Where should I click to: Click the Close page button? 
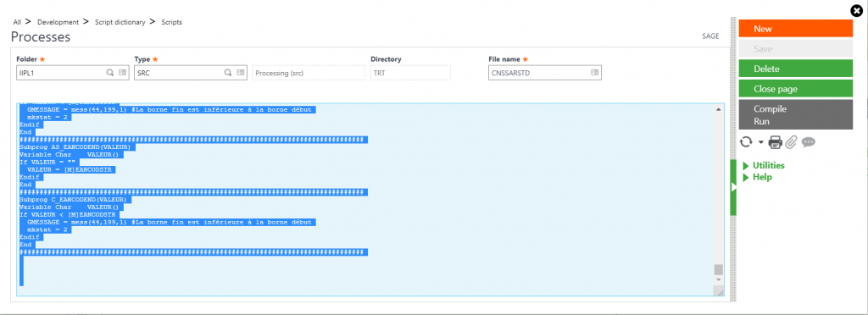coord(795,88)
